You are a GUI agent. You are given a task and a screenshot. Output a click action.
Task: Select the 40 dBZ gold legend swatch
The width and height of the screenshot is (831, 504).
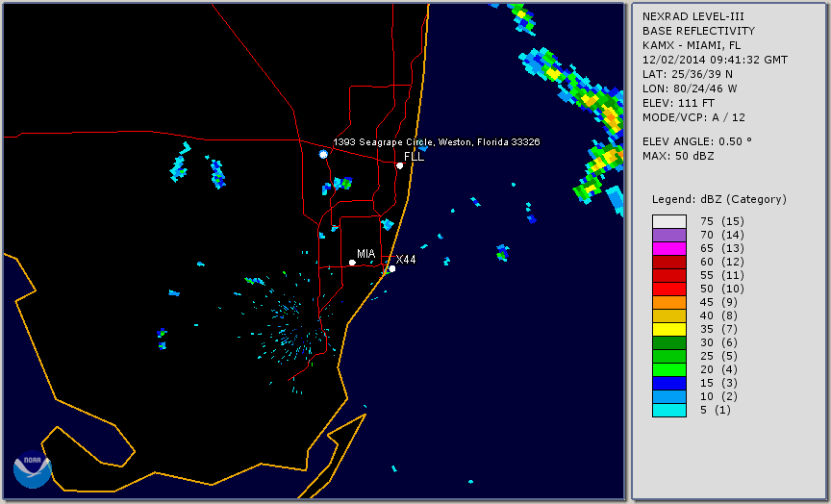[x=669, y=315]
